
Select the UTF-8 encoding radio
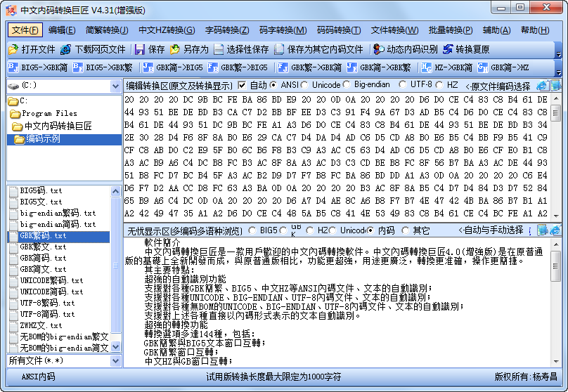[x=403, y=85]
